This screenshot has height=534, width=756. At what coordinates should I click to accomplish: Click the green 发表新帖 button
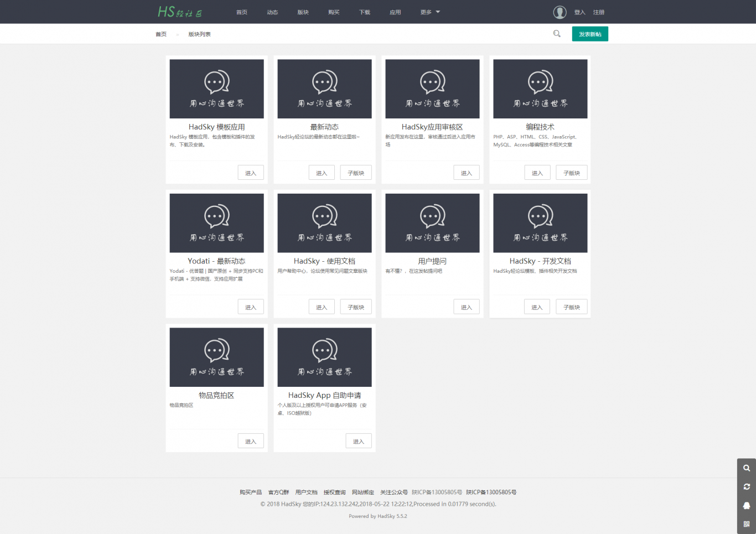tap(590, 34)
